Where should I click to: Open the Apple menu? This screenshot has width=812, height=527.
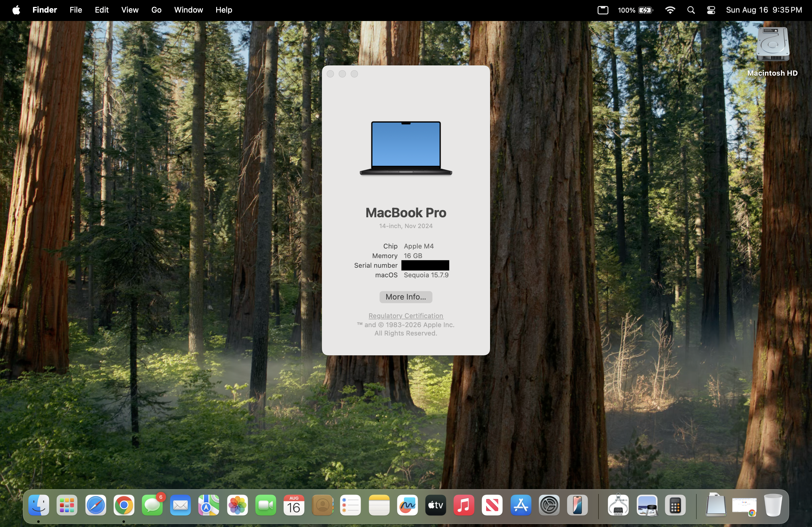point(16,10)
